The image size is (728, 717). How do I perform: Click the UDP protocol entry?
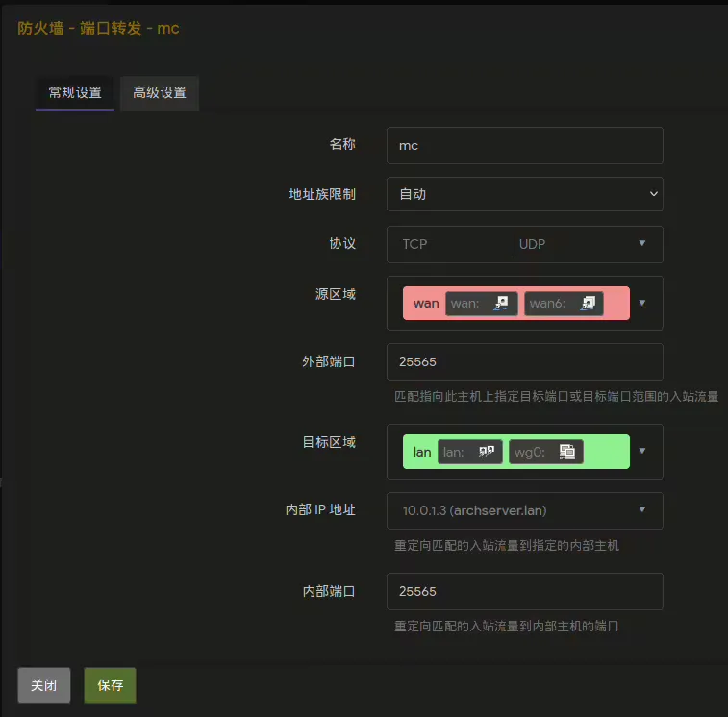point(533,244)
